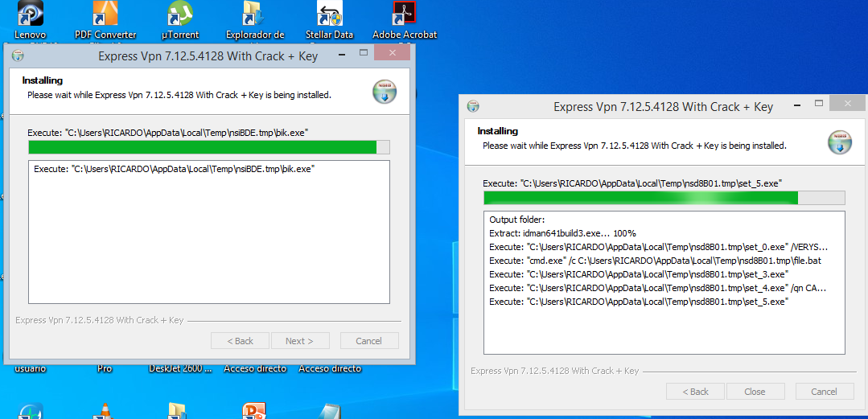Launch the Adobe Acrobat desktop shortcut
The image size is (868, 419).
(x=405, y=14)
